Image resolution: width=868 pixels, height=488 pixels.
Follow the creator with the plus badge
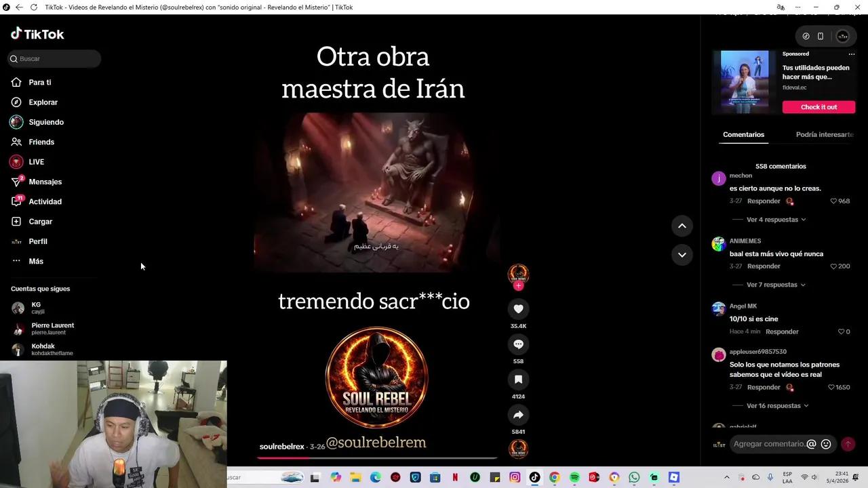(x=518, y=286)
